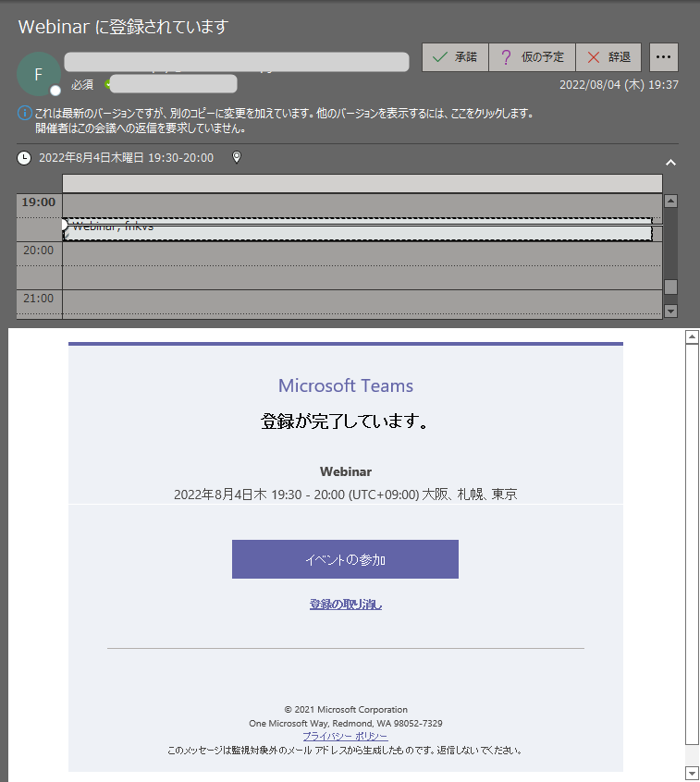This screenshot has width=700, height=782.
Task: Click calendar preview scroll down arrow
Action: tap(670, 312)
